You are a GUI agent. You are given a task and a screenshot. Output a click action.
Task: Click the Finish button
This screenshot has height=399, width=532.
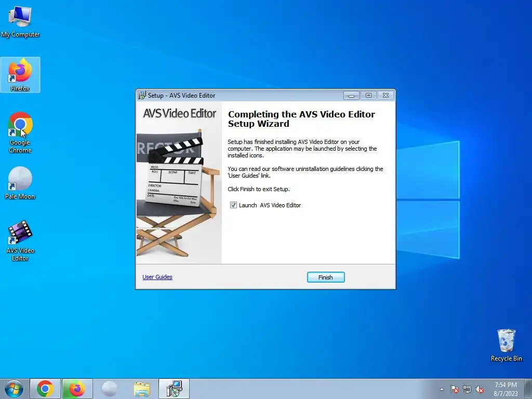click(326, 277)
